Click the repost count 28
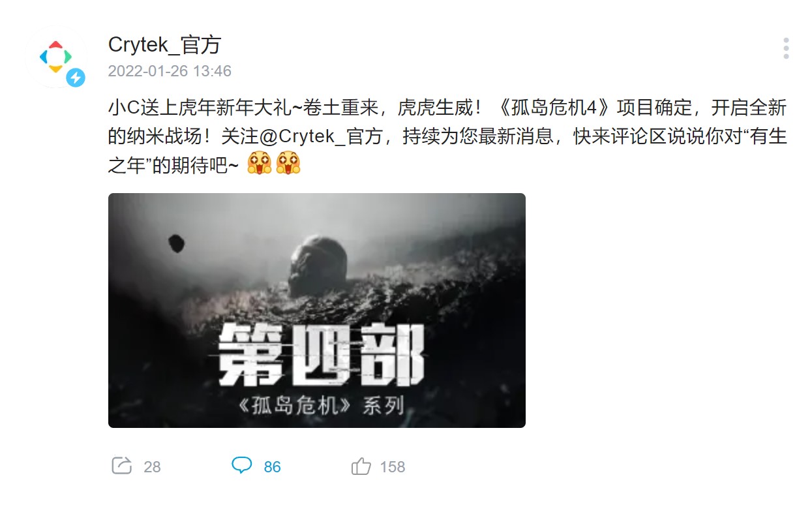Screen dimensions: 812x516 152,467
